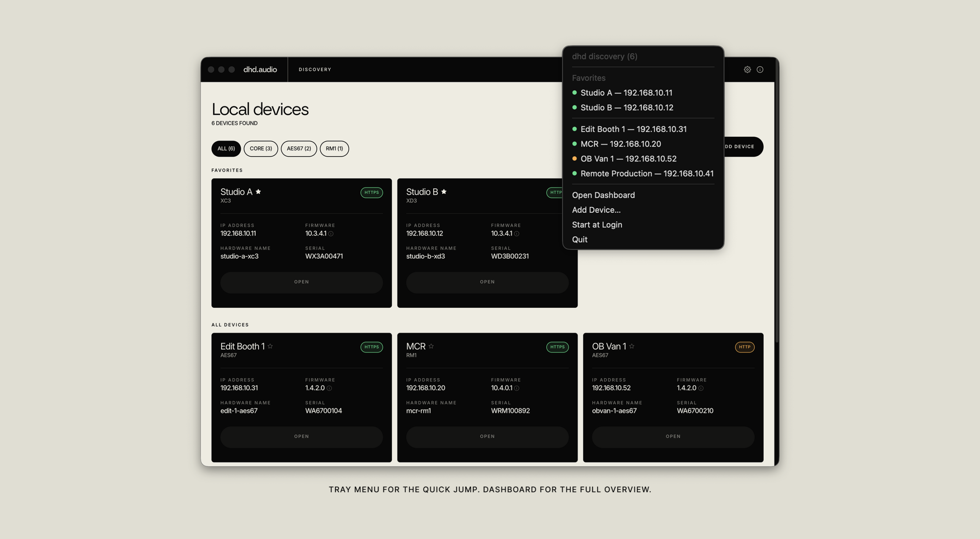
Task: Open the Studio A device
Action: coord(301,282)
